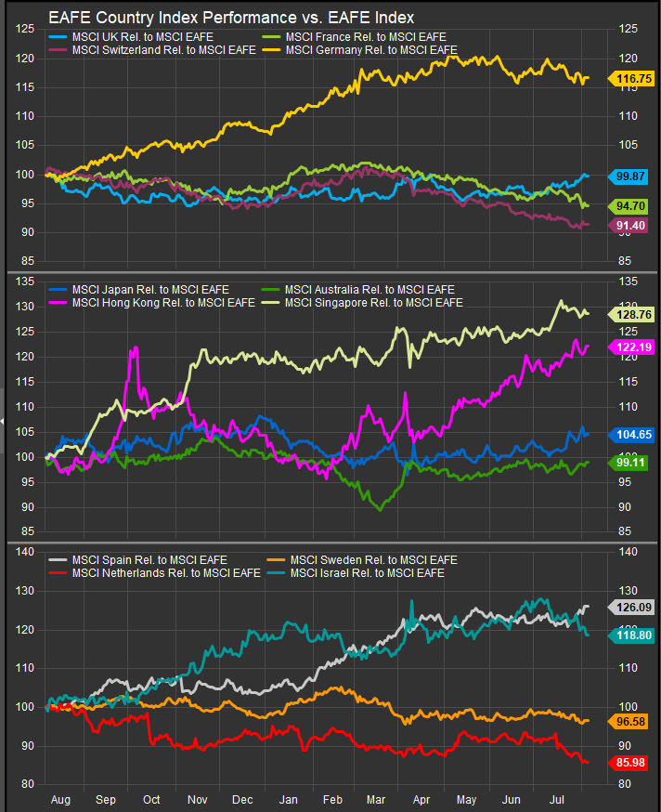Viewport: 661px width, 812px height.
Task: Click the Singapore value label 128.76
Action: [x=631, y=314]
